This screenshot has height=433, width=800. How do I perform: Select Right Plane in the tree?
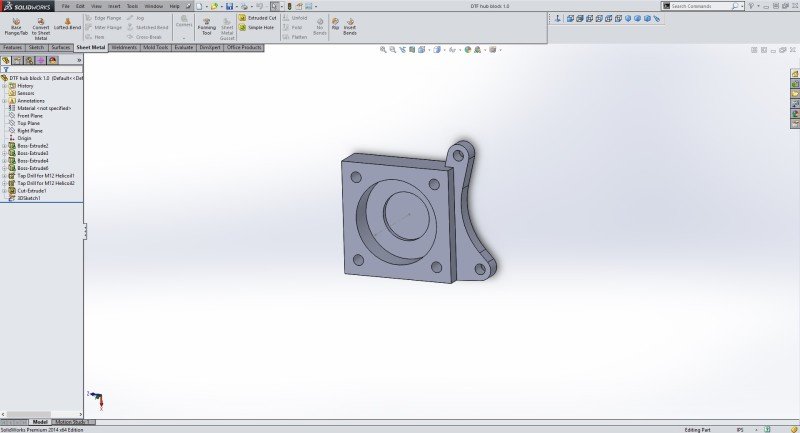click(30, 131)
